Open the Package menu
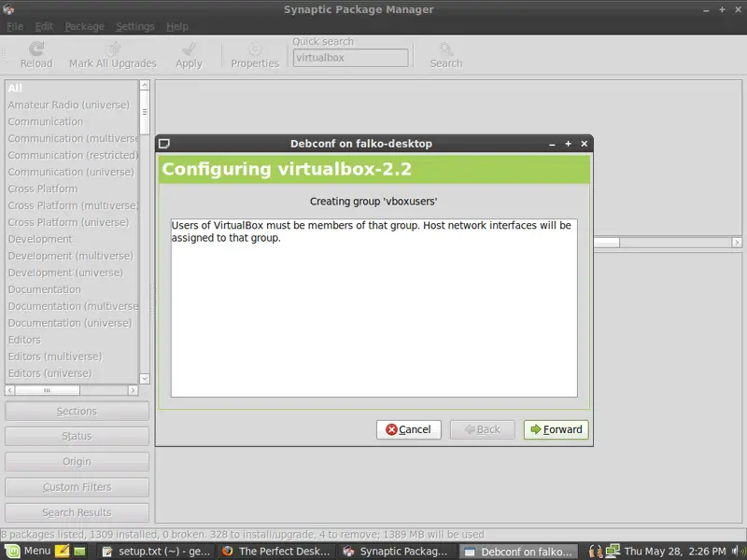747x560 pixels. click(84, 26)
